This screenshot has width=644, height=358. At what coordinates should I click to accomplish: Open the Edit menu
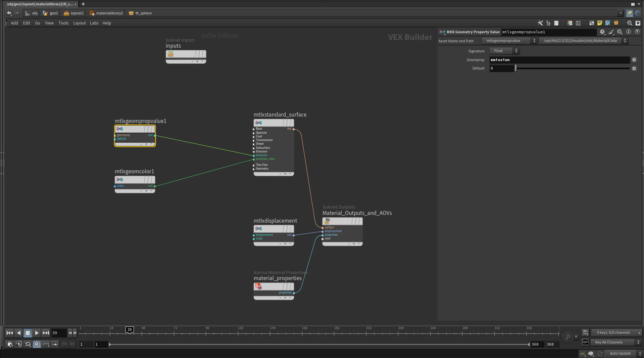click(x=27, y=23)
